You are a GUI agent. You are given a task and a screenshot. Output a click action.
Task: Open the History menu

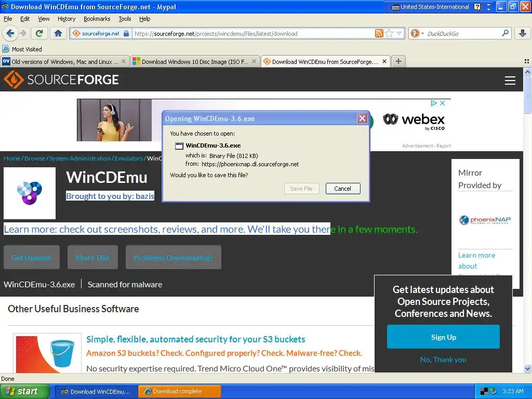[66, 19]
